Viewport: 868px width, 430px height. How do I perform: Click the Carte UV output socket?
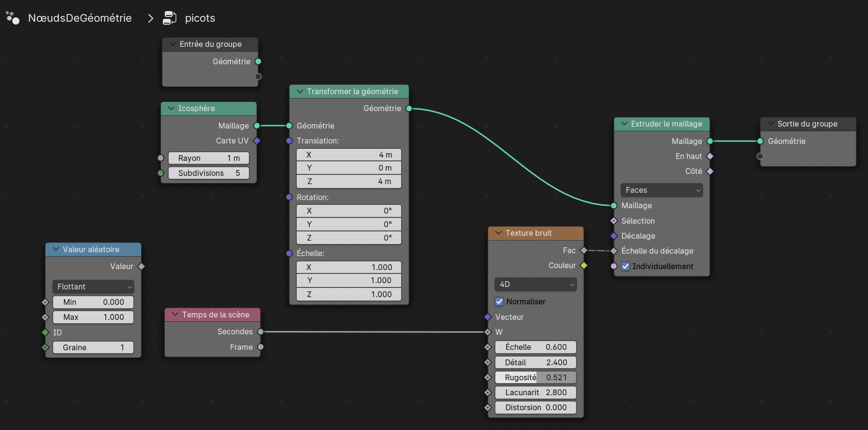(x=257, y=141)
